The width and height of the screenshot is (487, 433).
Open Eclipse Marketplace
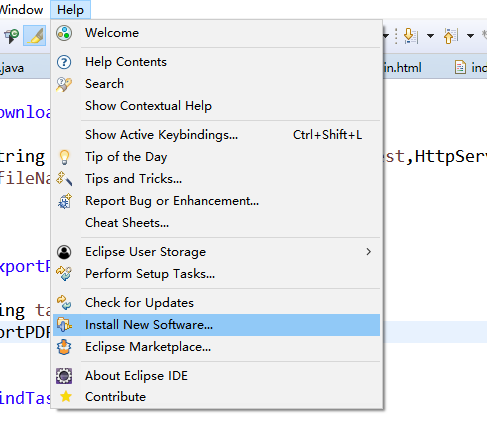[x=216, y=347]
